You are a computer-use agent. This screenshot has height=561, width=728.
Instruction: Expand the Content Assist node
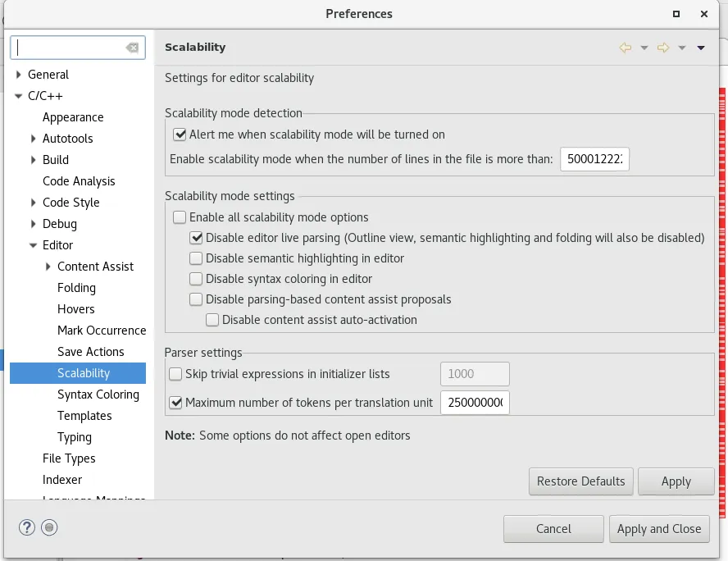click(48, 267)
